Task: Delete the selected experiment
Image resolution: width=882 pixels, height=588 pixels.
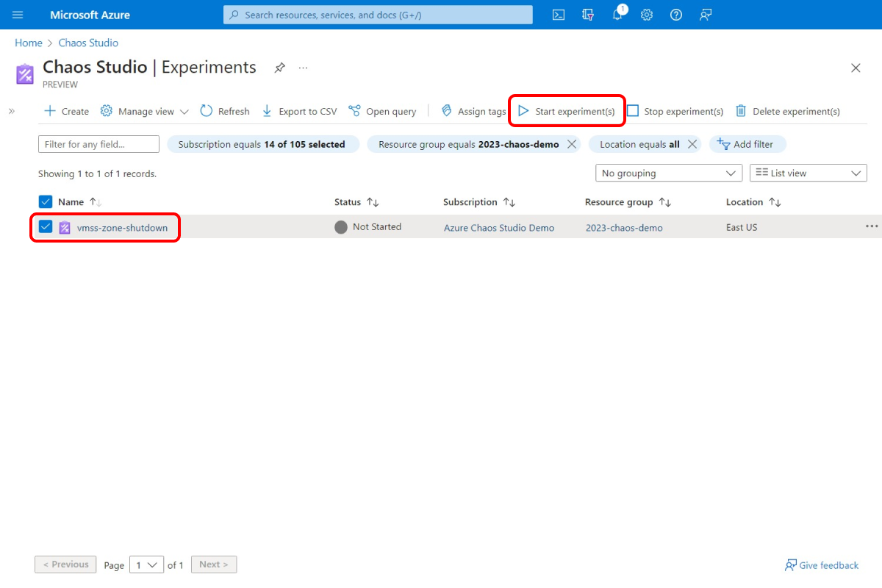Action: click(787, 111)
